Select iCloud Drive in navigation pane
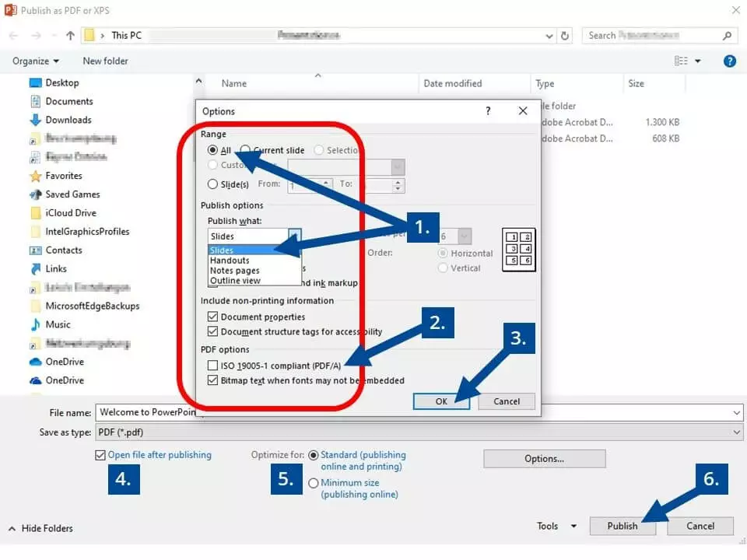 [x=71, y=213]
